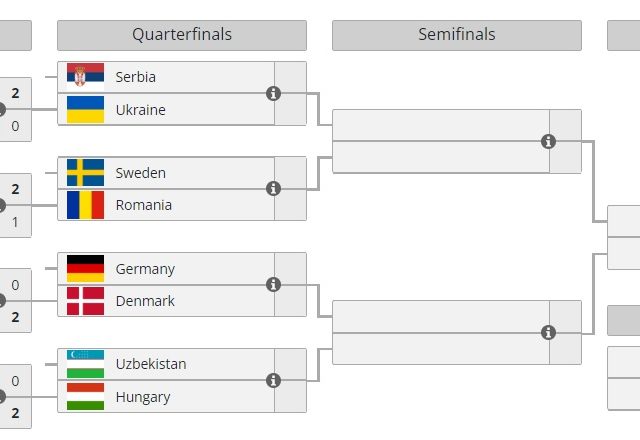Open match info for Serbia vs Ukraine
The image size is (640, 440).
[274, 93]
